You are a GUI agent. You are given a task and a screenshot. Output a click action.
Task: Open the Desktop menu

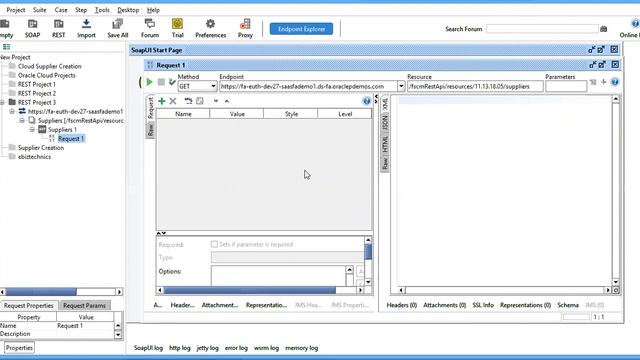coord(128,10)
